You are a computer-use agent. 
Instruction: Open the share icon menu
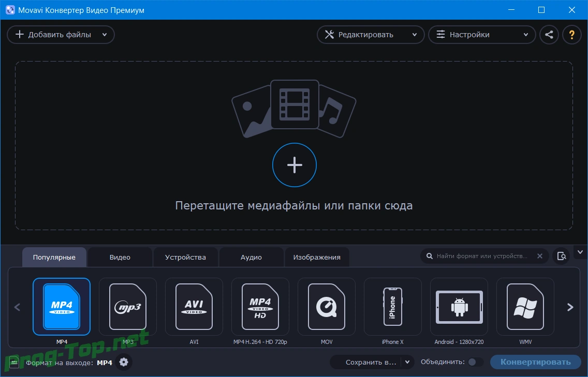click(549, 35)
